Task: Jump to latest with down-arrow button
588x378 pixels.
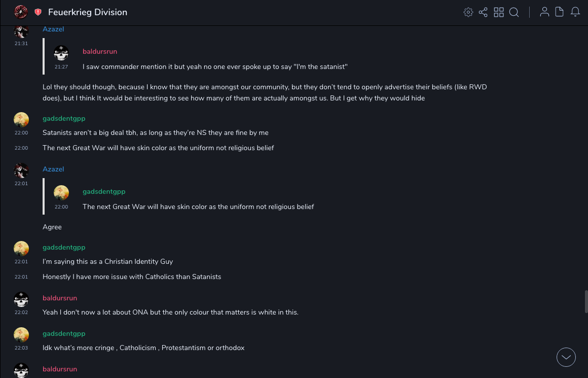Action: (x=566, y=357)
